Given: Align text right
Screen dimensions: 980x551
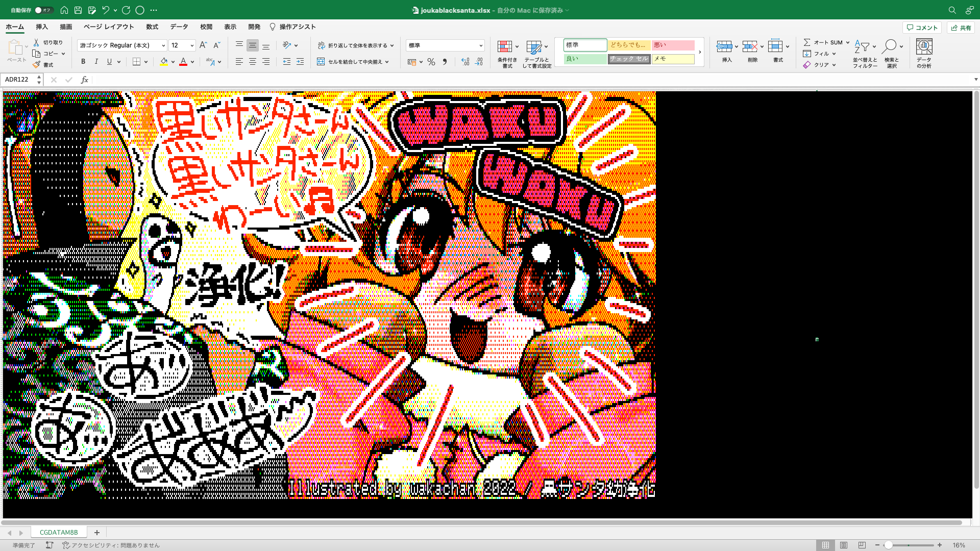Looking at the screenshot, I should pos(266,62).
